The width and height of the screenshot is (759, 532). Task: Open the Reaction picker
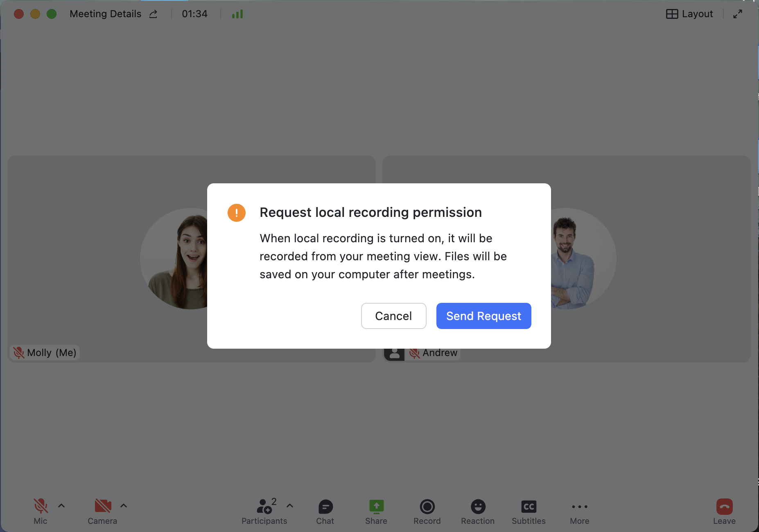coord(478,507)
